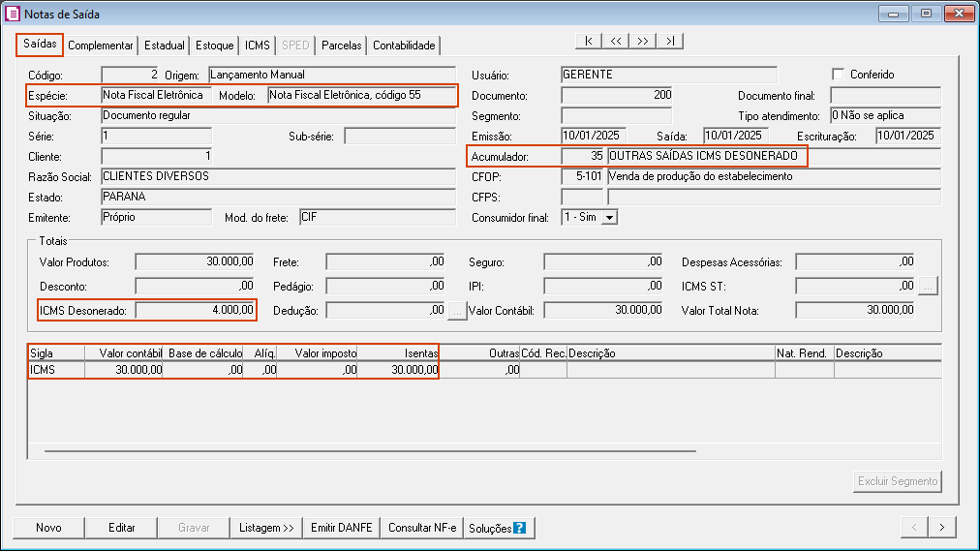Jump back with the double-left arrow button
The image size is (980, 551).
pyautogui.click(x=616, y=41)
